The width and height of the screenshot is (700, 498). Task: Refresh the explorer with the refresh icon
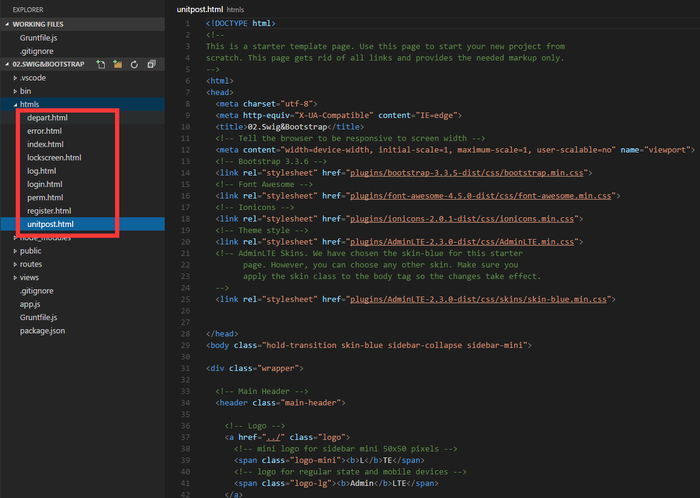pos(134,64)
